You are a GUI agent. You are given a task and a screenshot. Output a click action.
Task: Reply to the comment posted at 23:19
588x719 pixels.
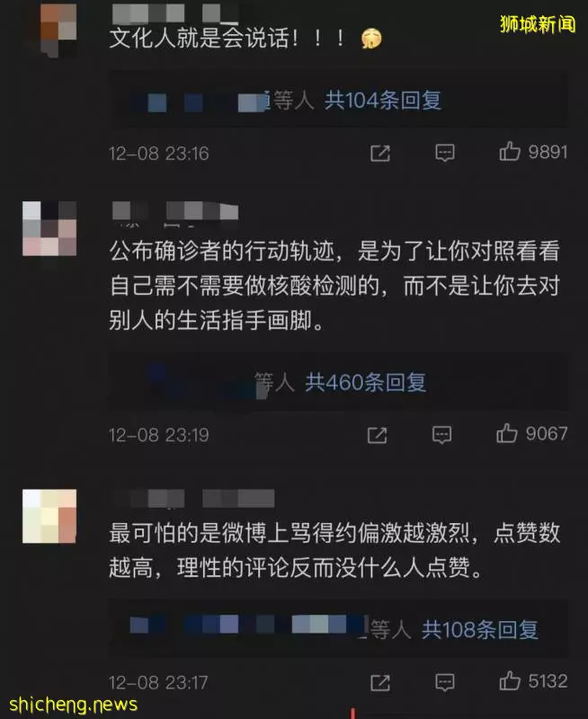[x=441, y=435]
